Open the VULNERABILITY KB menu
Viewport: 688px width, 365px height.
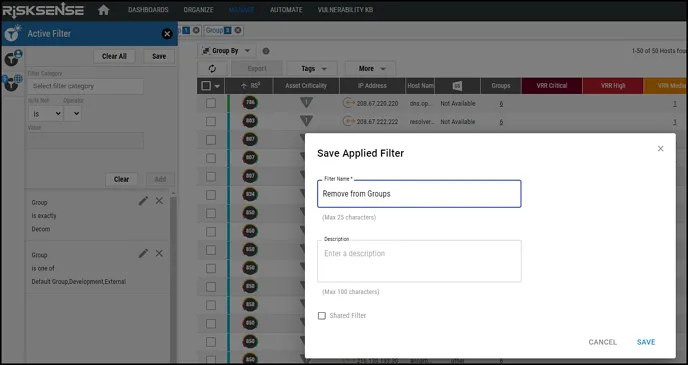point(345,10)
